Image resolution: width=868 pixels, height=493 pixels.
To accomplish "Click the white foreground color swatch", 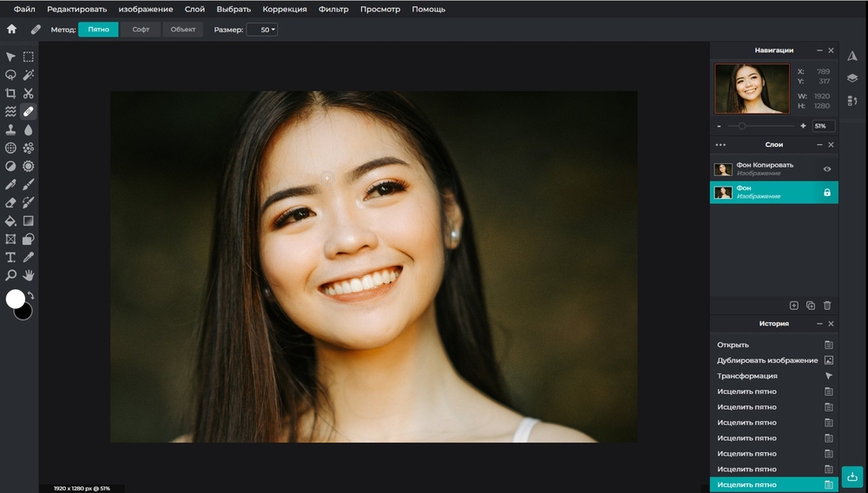I will click(x=16, y=299).
